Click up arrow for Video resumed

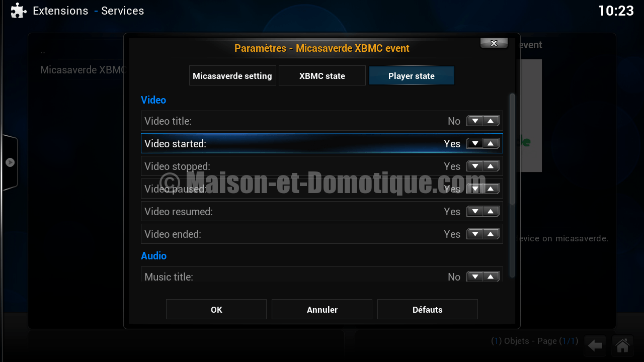tap(491, 211)
